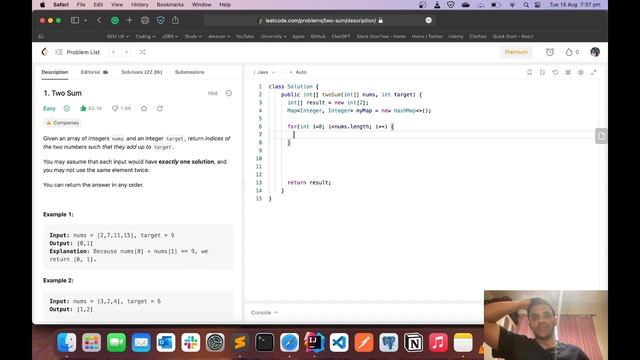Click the Safari address bar

(x=320, y=20)
